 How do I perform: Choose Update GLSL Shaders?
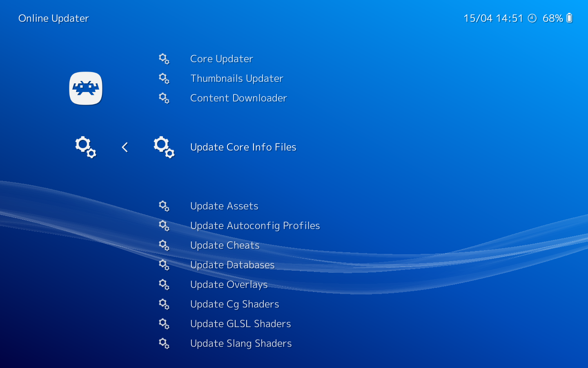pos(241,324)
